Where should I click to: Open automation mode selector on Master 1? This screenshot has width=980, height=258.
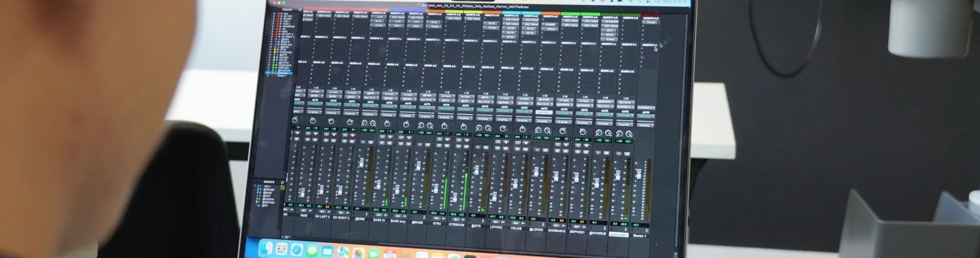[646, 116]
